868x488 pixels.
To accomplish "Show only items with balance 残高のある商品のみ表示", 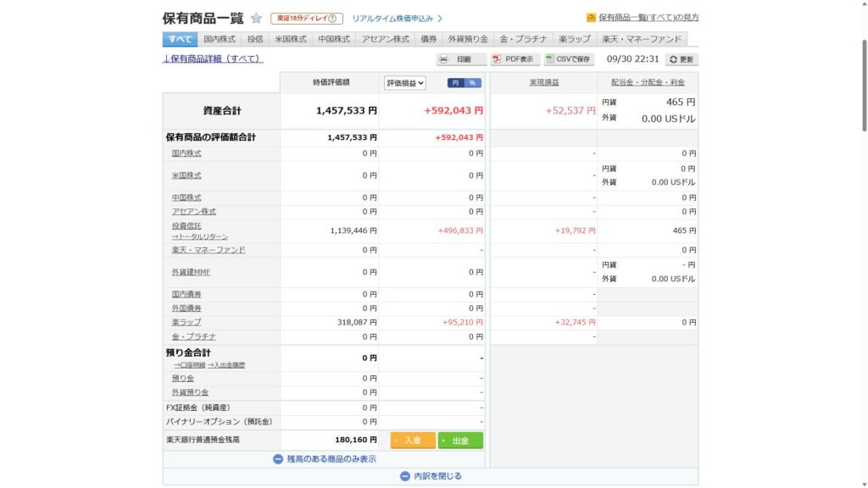I will click(325, 459).
